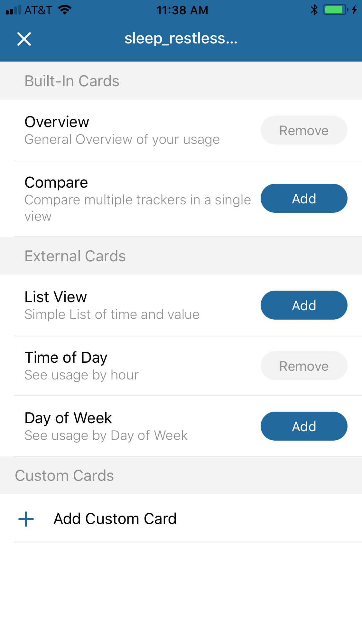The height and width of the screenshot is (644, 362).
Task: Tap the External Cards section header
Action: click(x=75, y=256)
